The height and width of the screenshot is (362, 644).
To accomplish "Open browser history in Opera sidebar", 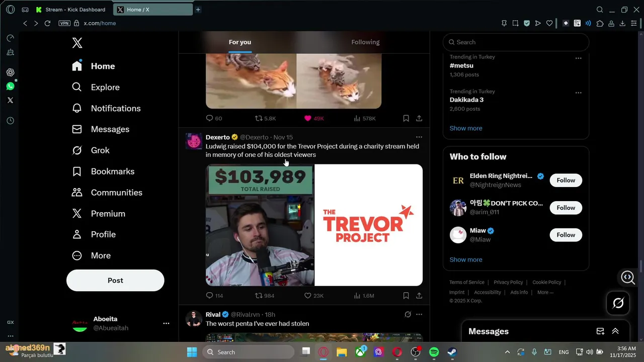I will (x=10, y=121).
